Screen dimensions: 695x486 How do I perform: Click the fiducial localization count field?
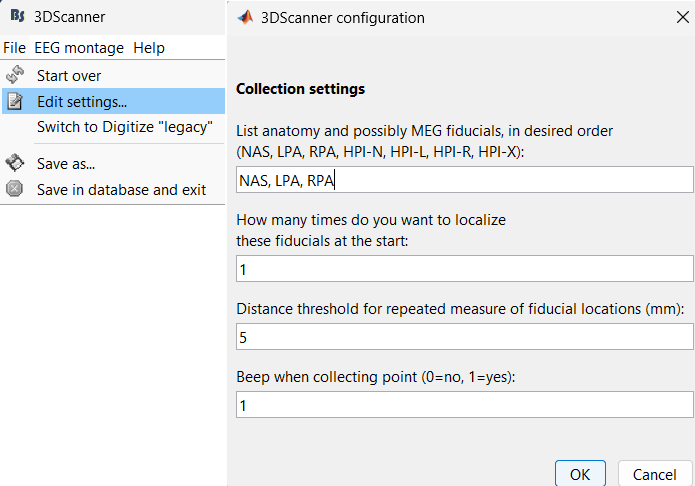464,269
